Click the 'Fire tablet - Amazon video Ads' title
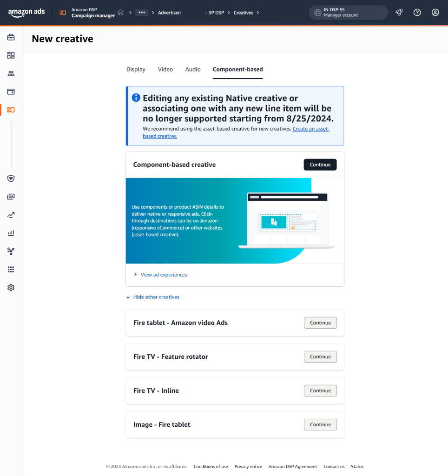This screenshot has height=476, width=448. [181, 323]
